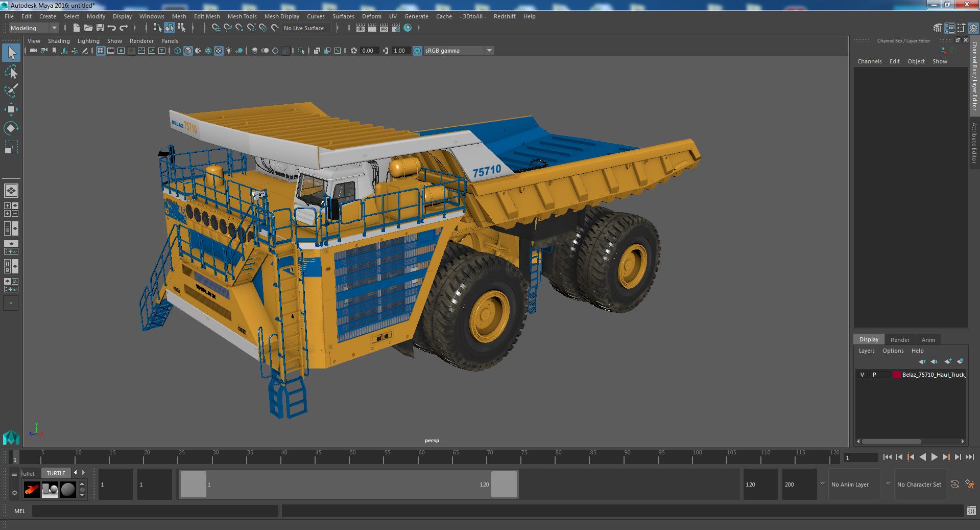Toggle isolate select in viewport toolbar
This screenshot has width=980, height=530.
coord(301,51)
